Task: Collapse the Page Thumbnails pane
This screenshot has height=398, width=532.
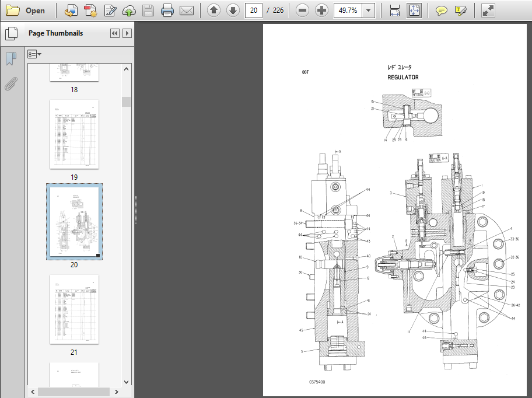Action: (x=115, y=33)
